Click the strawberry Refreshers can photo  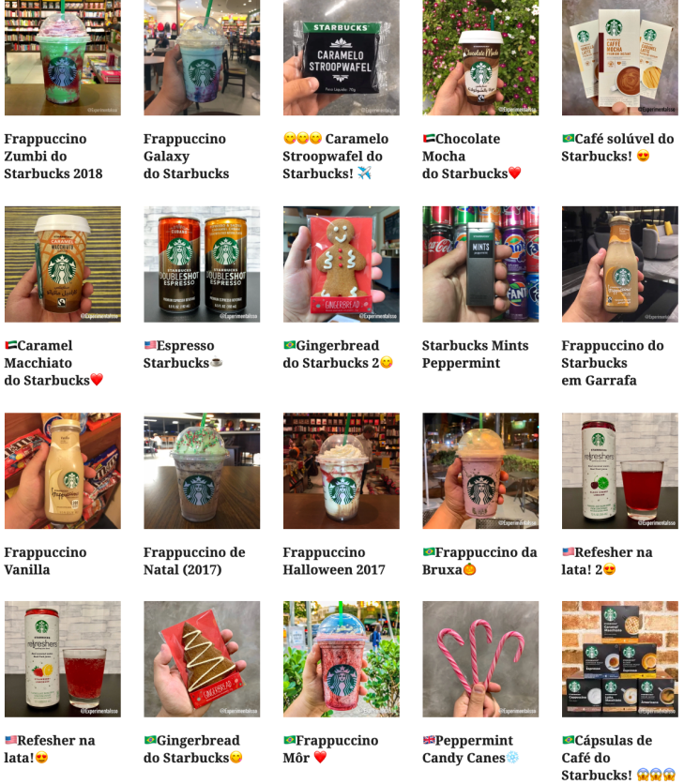(63, 659)
